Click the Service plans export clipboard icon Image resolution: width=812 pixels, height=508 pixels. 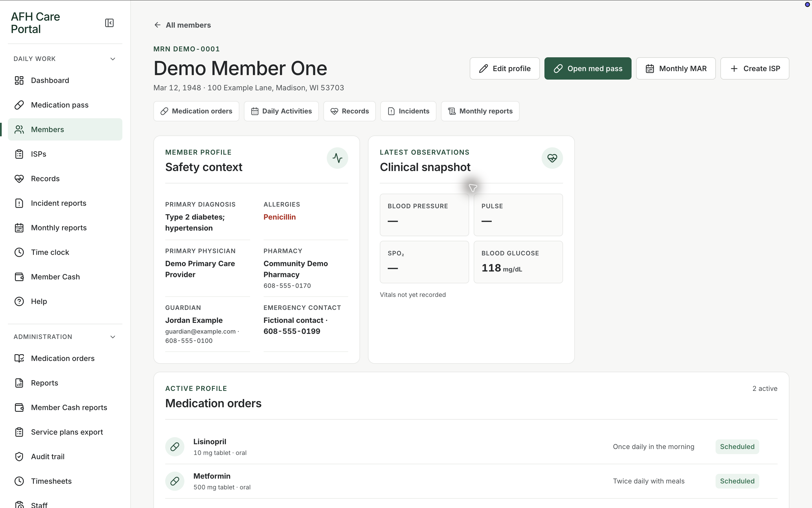pos(19,432)
